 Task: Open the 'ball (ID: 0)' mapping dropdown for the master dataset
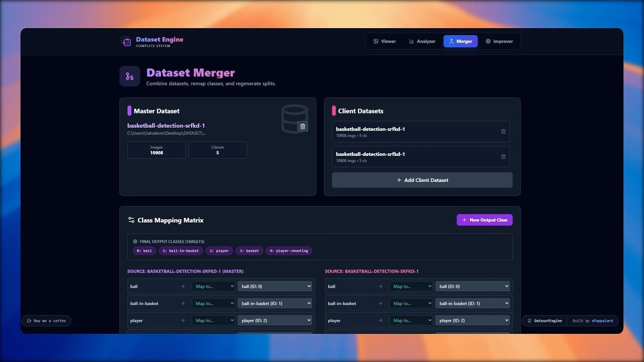pyautogui.click(x=275, y=286)
